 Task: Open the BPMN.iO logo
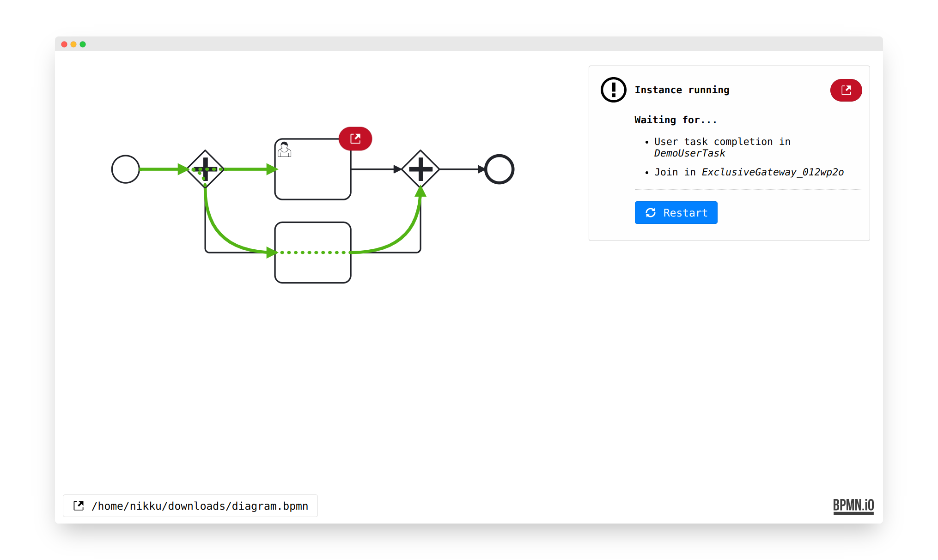pyautogui.click(x=853, y=506)
